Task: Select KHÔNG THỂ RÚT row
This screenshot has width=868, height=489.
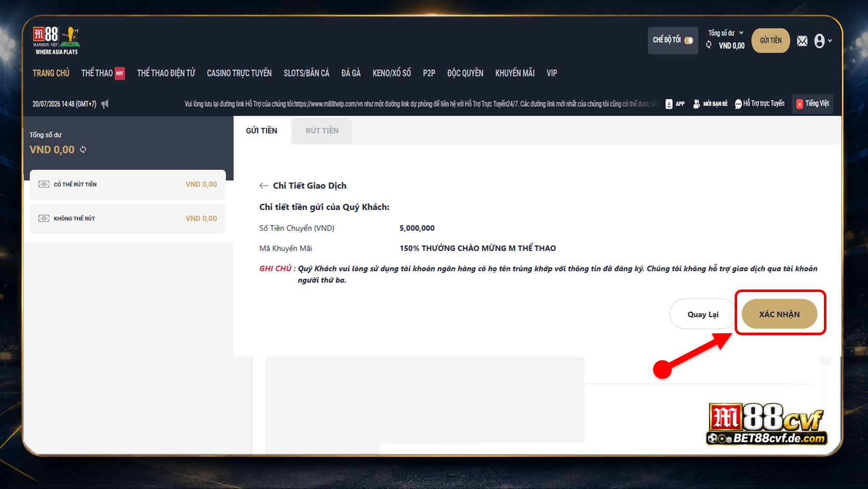Action: point(128,219)
